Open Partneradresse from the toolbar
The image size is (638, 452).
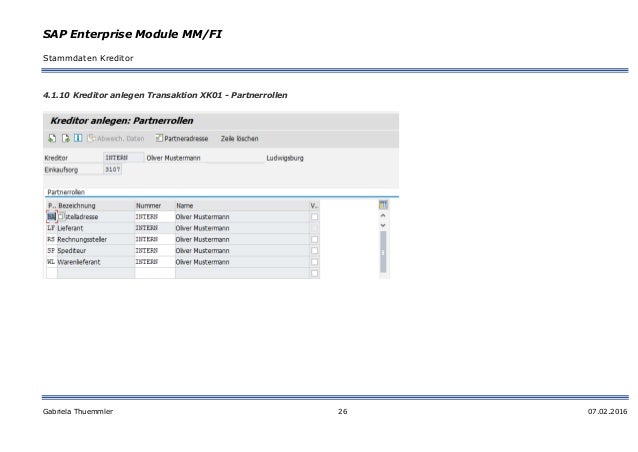coord(182,138)
